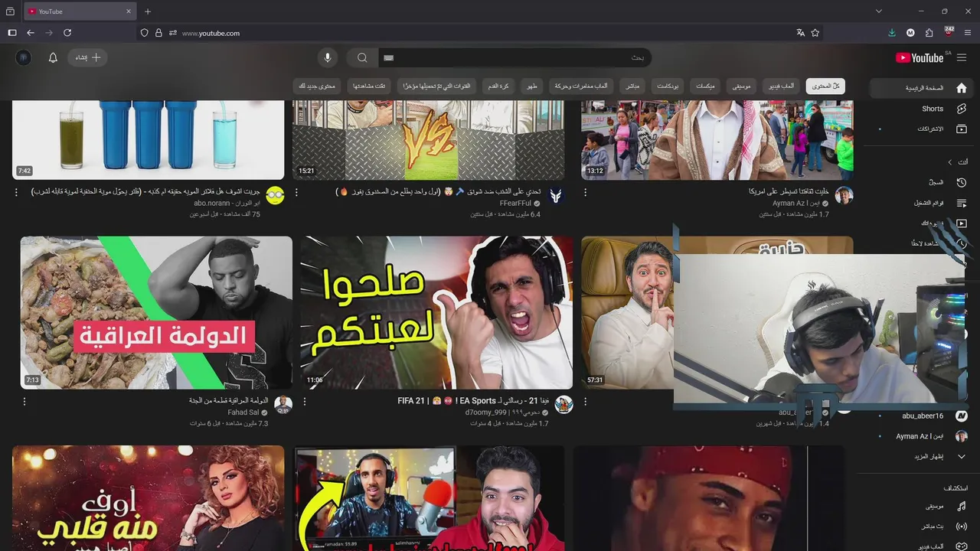Viewport: 980px width, 551px height.
Task: Open the account avatar menu
Action: point(24,57)
